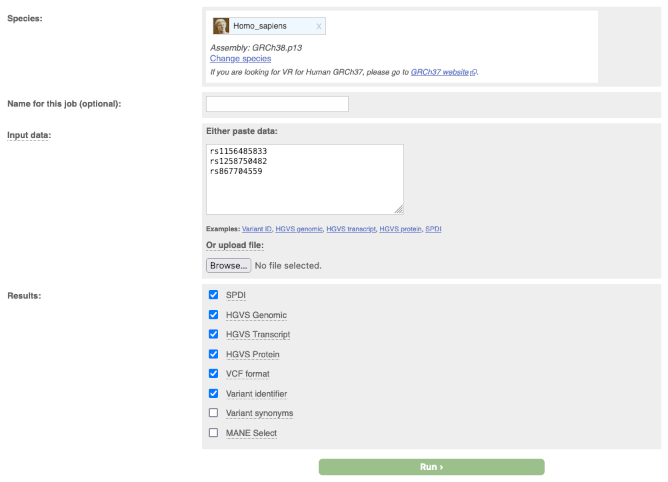The height and width of the screenshot is (482, 668).
Task: Click the Variant ID example link
Action: (257, 229)
